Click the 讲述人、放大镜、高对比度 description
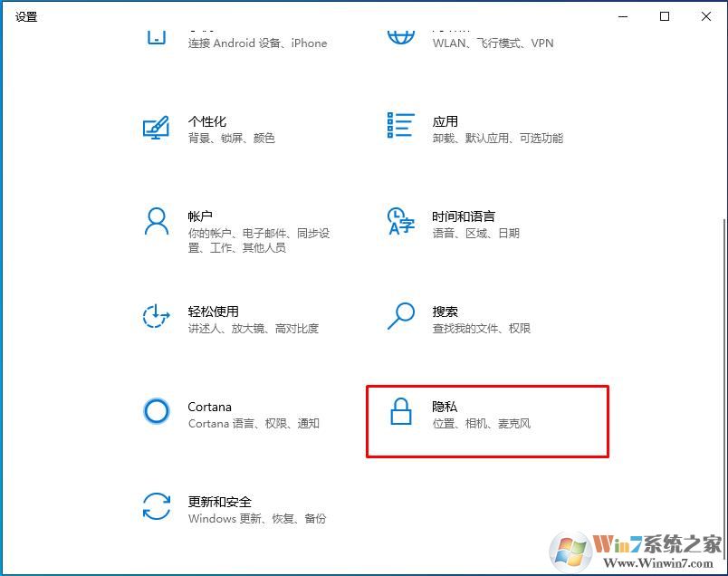Viewport: 728px width, 576px height. click(x=254, y=329)
